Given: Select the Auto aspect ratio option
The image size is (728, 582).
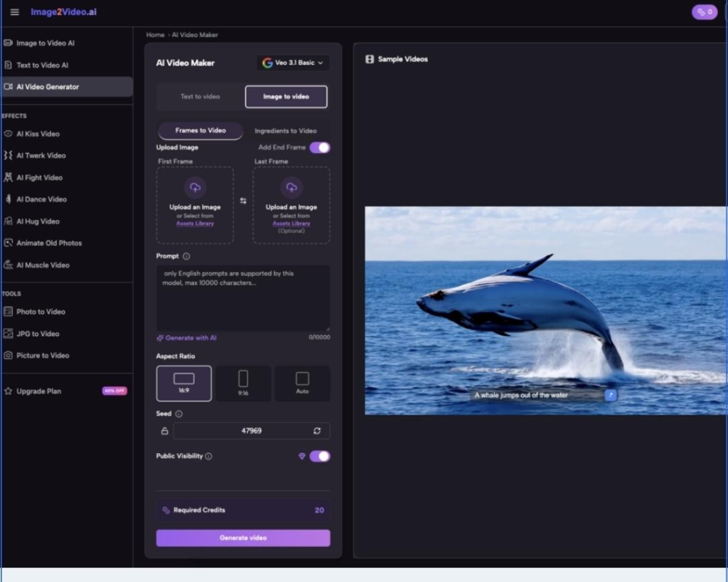Looking at the screenshot, I should 302,383.
